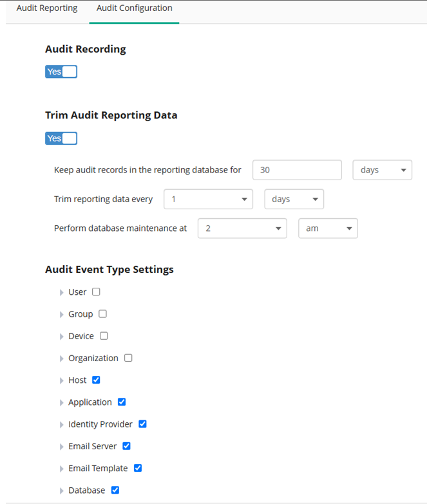
Task: Expand the Device event type arrow
Action: point(61,337)
